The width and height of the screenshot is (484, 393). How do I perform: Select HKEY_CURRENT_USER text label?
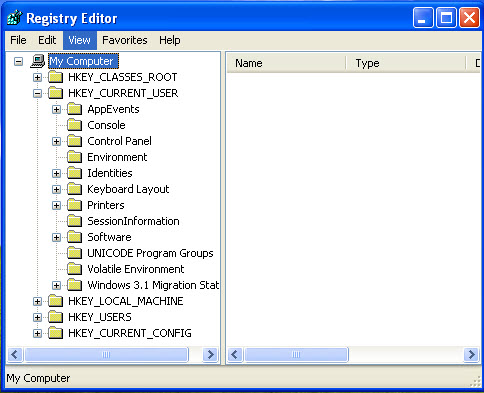(x=123, y=93)
